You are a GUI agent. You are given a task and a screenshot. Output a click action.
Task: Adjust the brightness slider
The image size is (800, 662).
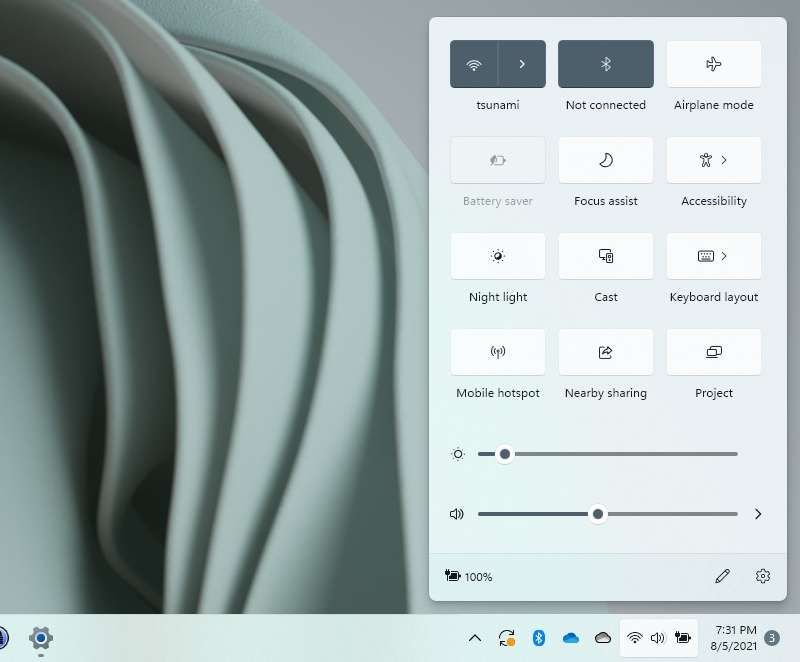pyautogui.click(x=504, y=454)
